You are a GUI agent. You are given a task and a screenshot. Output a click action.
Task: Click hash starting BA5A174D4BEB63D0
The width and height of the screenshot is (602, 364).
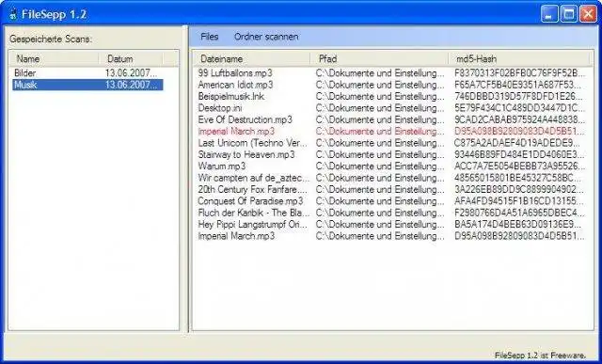point(518,224)
